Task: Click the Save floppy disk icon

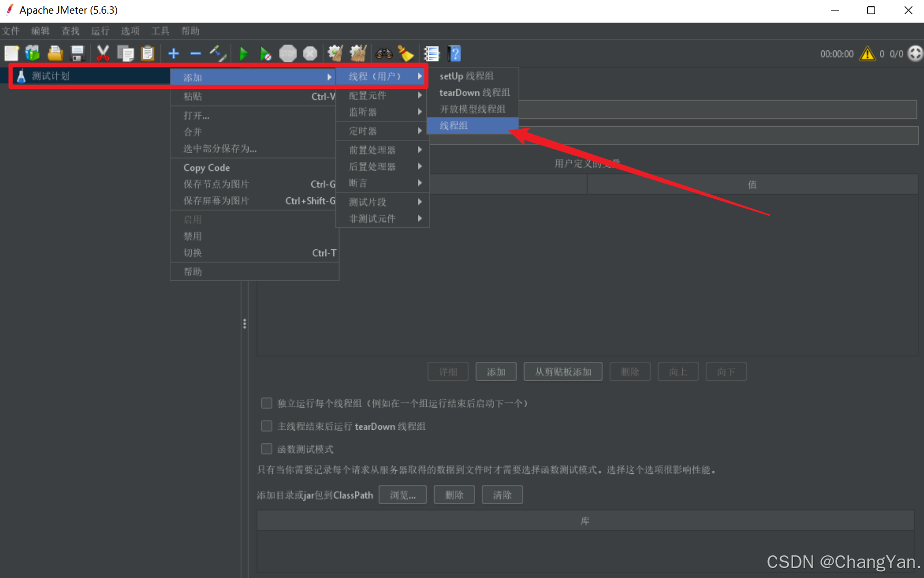Action: 78,53
